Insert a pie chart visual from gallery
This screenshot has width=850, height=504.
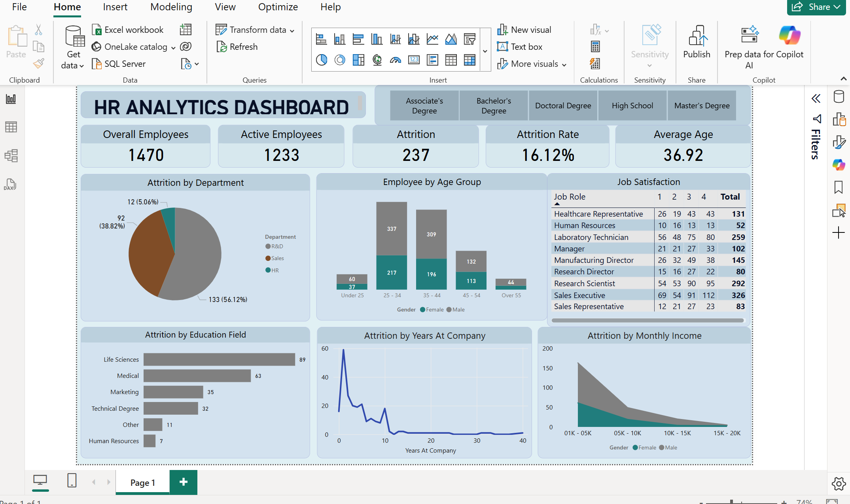click(322, 60)
